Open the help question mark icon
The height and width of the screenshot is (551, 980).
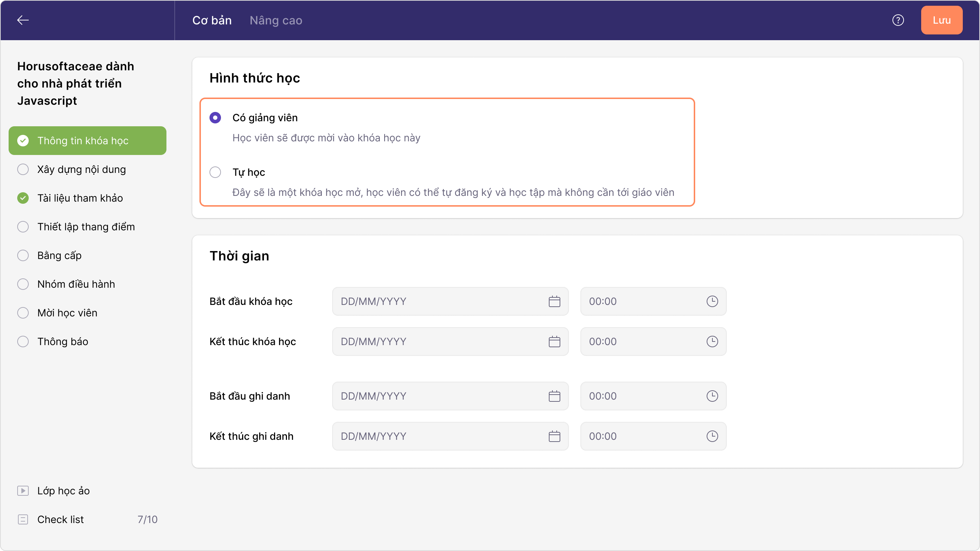pyautogui.click(x=898, y=20)
